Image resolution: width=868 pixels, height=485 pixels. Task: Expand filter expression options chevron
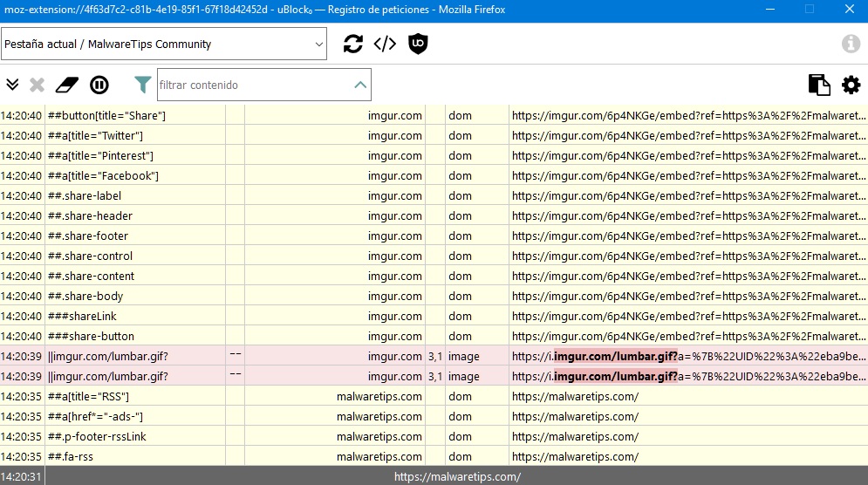360,85
